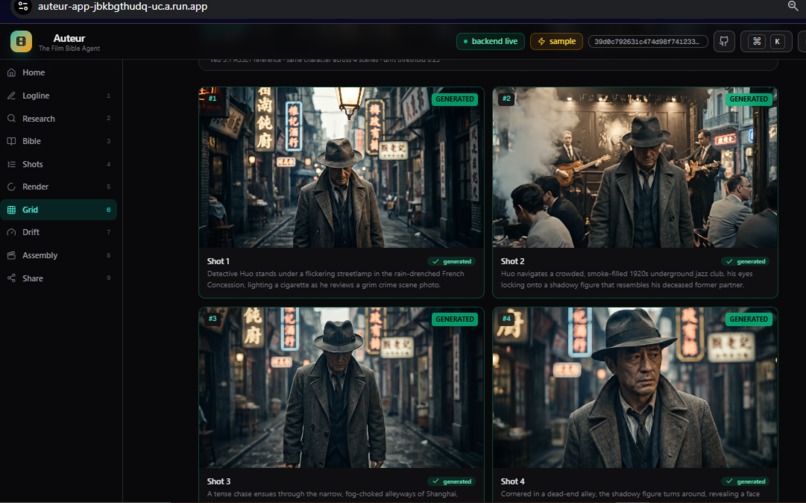Click Shot 2 generated status chip
The width and height of the screenshot is (806, 503).
745,262
